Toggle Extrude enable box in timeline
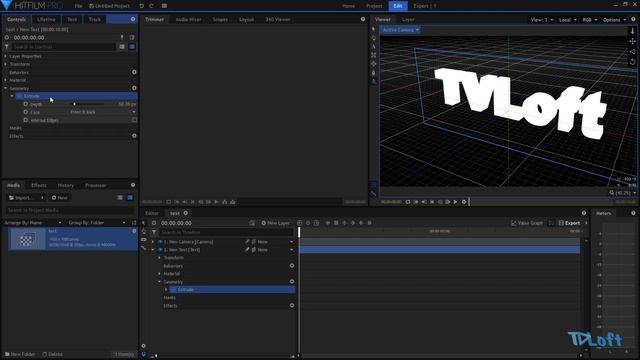The height and width of the screenshot is (360, 640). pyautogui.click(x=173, y=289)
